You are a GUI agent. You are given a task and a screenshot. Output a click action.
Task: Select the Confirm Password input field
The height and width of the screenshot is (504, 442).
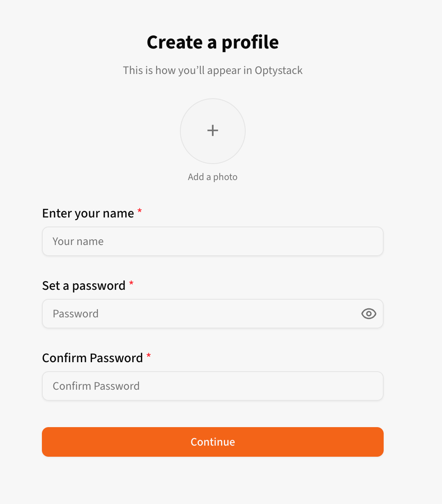pyautogui.click(x=213, y=386)
